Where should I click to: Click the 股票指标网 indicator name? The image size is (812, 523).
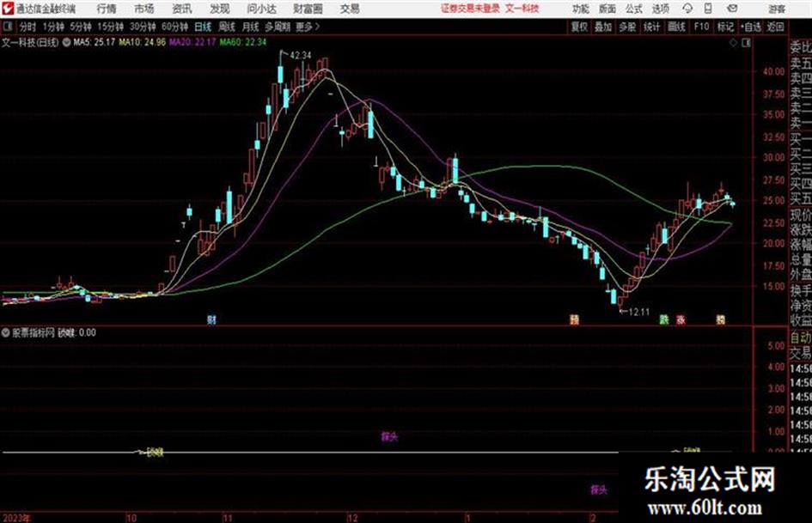point(34,333)
